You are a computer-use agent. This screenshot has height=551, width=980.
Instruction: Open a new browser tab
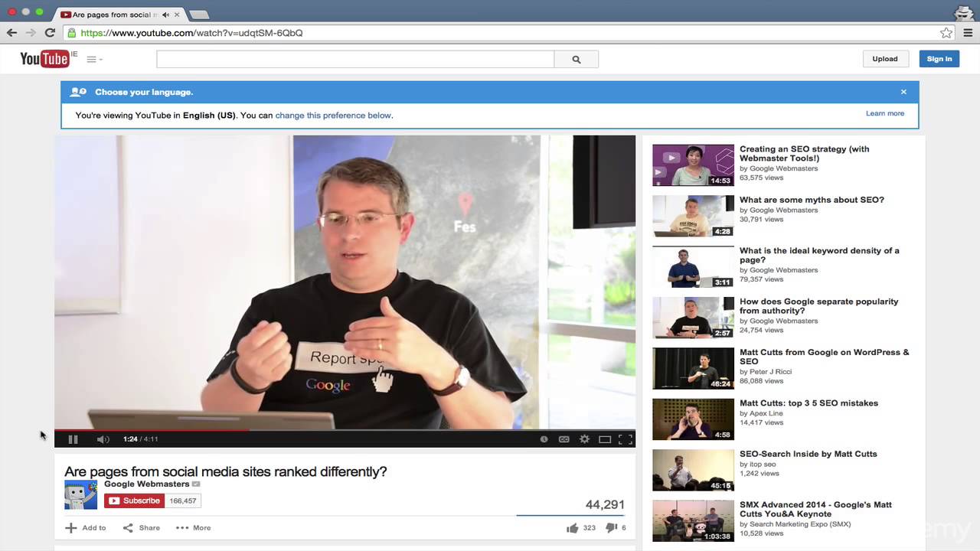pos(198,15)
